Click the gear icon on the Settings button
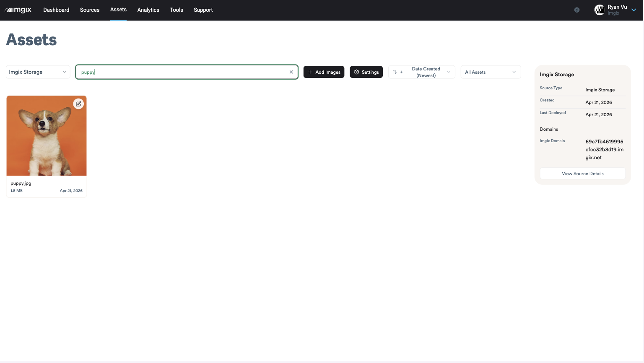 (x=356, y=72)
